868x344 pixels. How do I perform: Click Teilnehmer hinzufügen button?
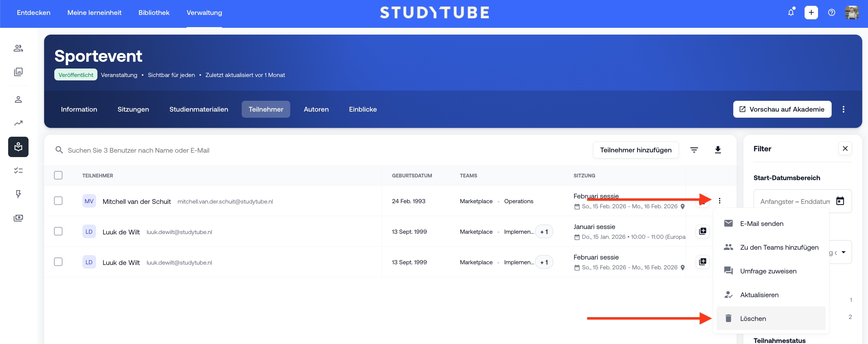pos(636,150)
